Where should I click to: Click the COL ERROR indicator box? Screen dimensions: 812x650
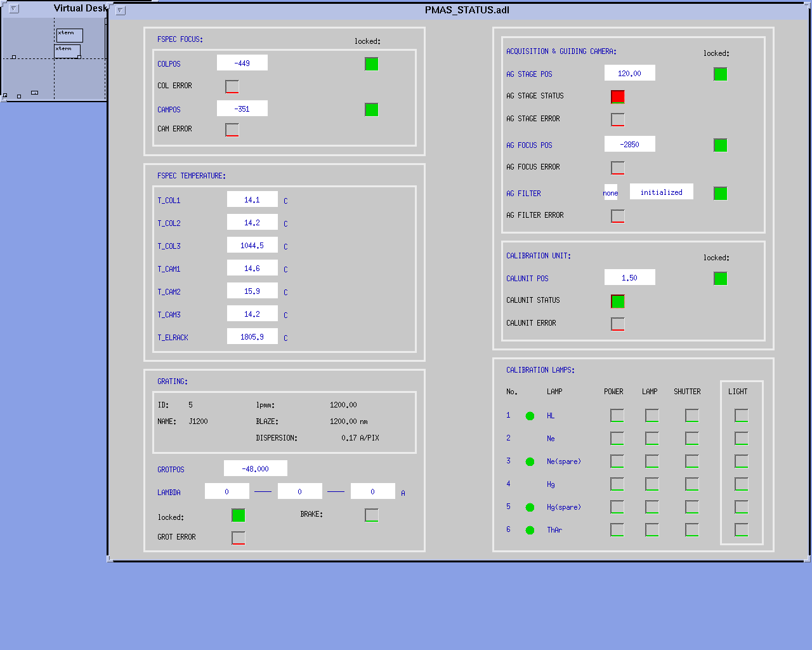(x=232, y=86)
